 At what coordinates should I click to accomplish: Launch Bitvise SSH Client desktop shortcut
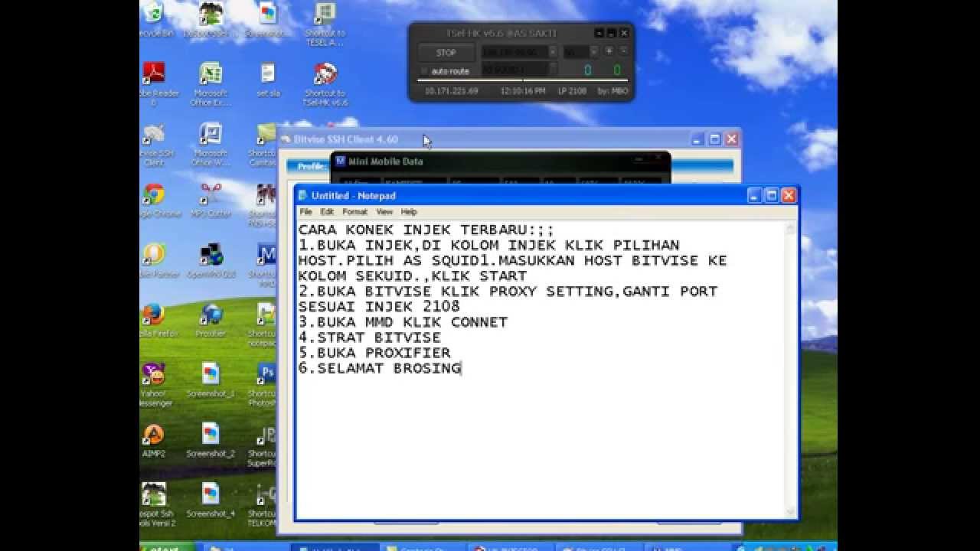tap(155, 143)
